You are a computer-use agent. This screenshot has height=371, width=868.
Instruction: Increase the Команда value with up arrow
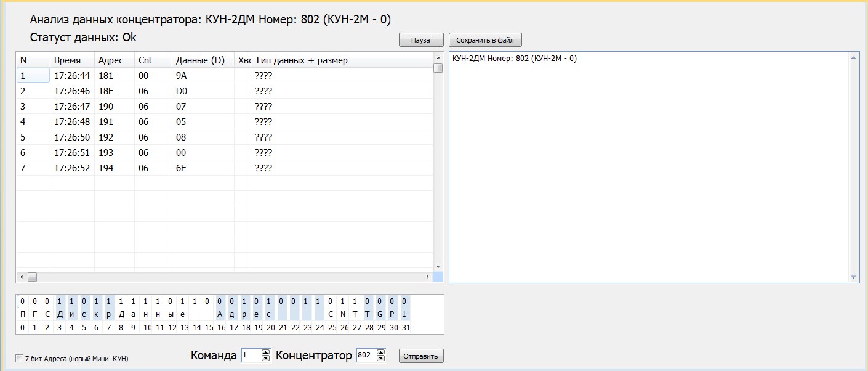point(266,353)
